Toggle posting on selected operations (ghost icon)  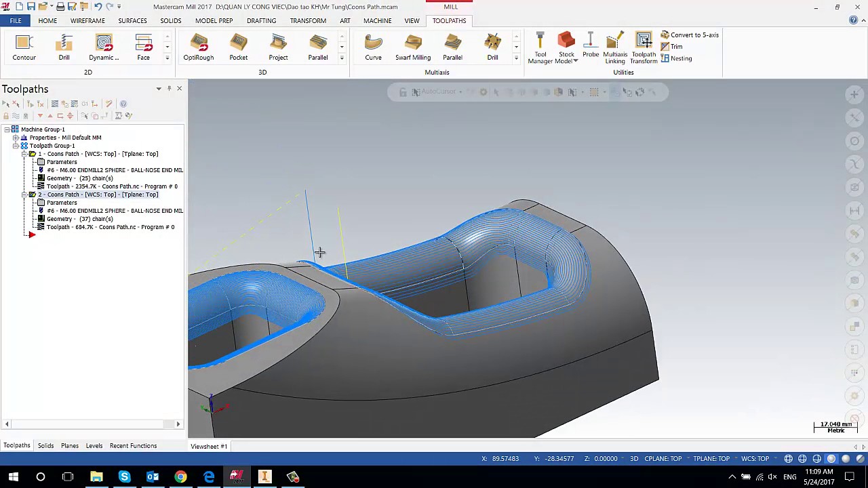pyautogui.click(x=26, y=116)
